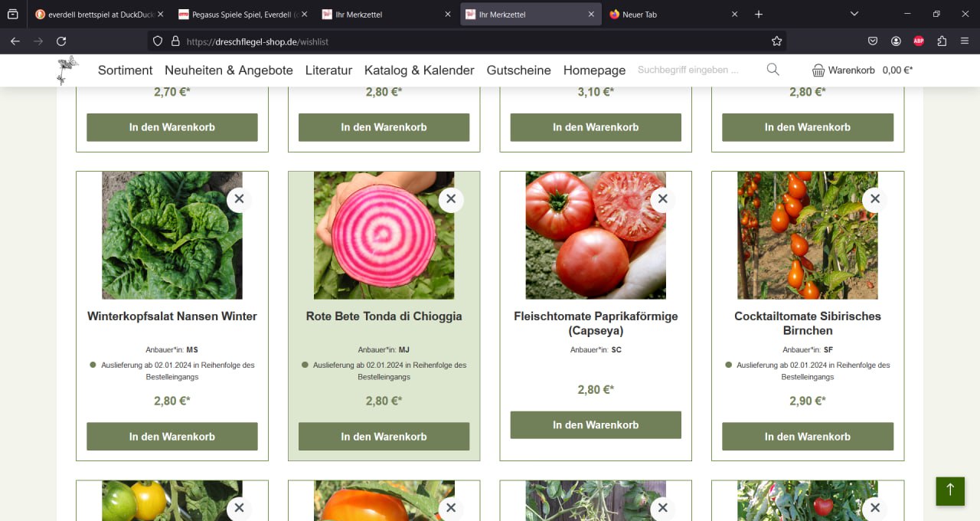This screenshot has width=980, height=521.
Task: Open the Neuheiten & Angebote menu
Action: (228, 70)
